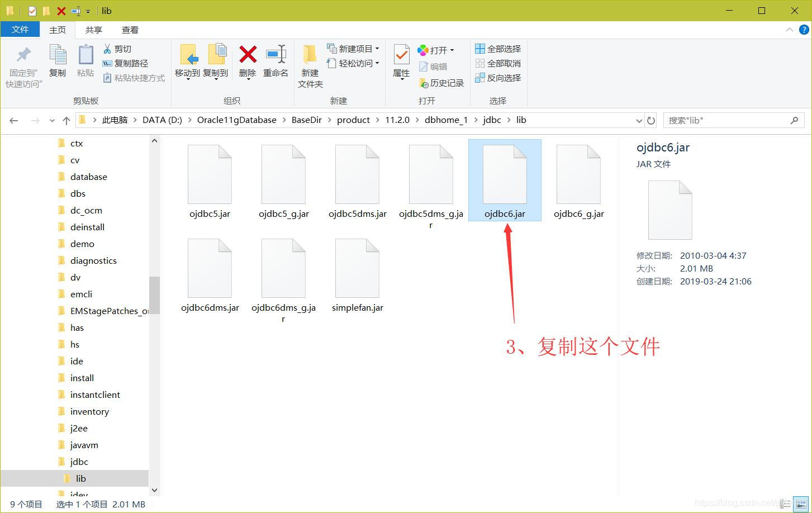Click quick access red delete icon
Image resolution: width=812 pixels, height=513 pixels.
pyautogui.click(x=61, y=11)
